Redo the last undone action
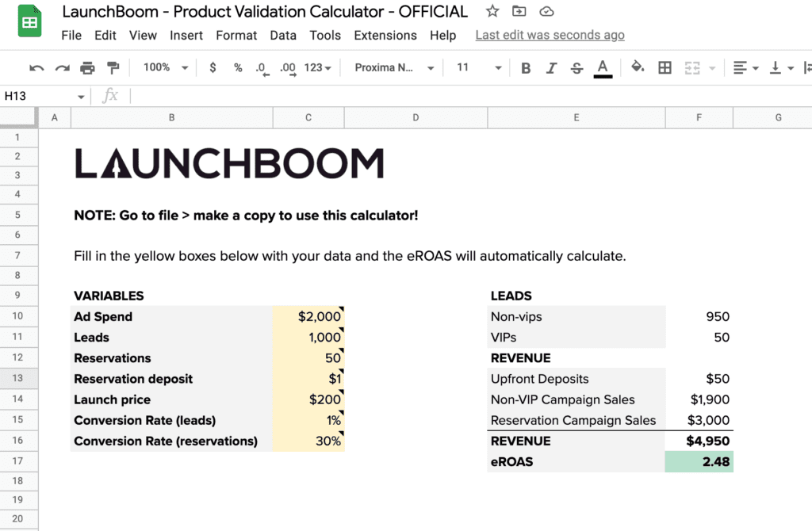 [x=62, y=68]
